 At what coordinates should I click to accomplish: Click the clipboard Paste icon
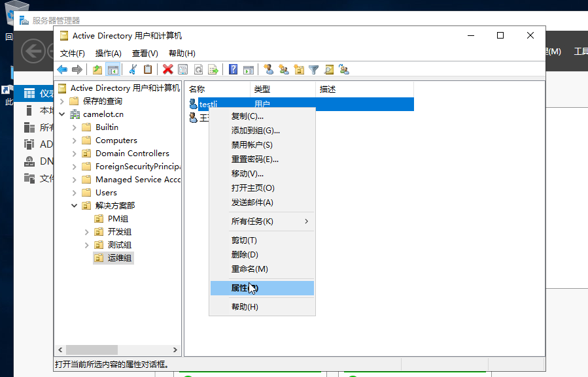coord(148,69)
